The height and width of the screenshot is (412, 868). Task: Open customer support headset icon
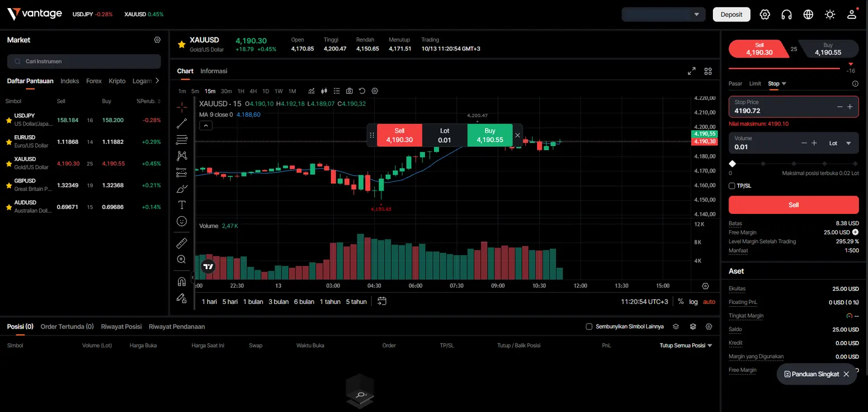pyautogui.click(x=787, y=15)
